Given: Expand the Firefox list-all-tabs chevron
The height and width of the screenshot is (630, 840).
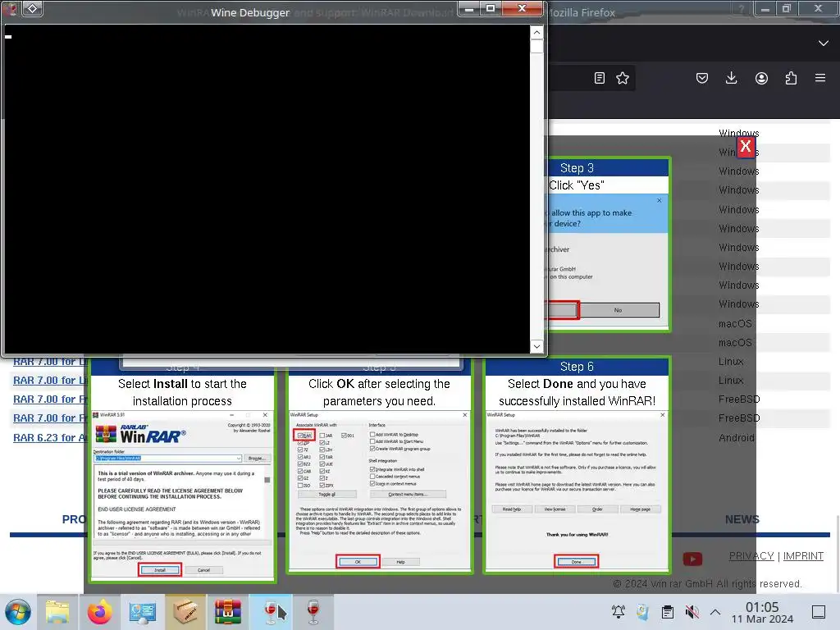Looking at the screenshot, I should point(824,43).
